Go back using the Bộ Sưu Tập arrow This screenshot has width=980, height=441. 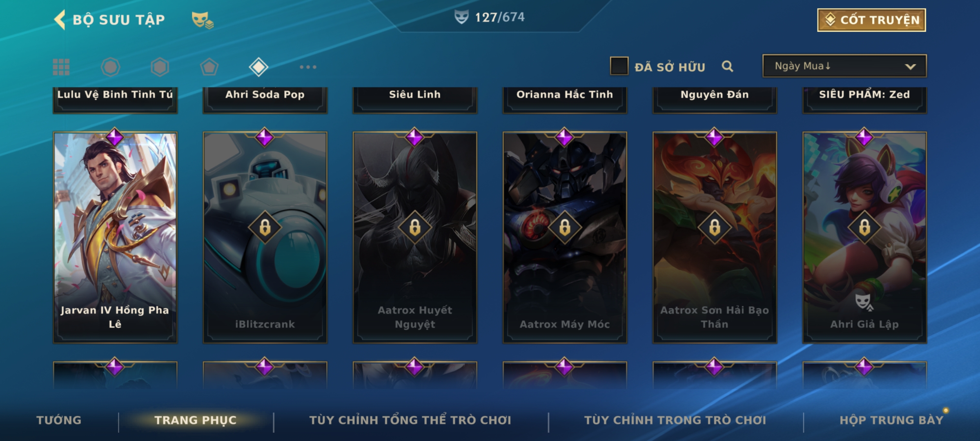(60, 20)
